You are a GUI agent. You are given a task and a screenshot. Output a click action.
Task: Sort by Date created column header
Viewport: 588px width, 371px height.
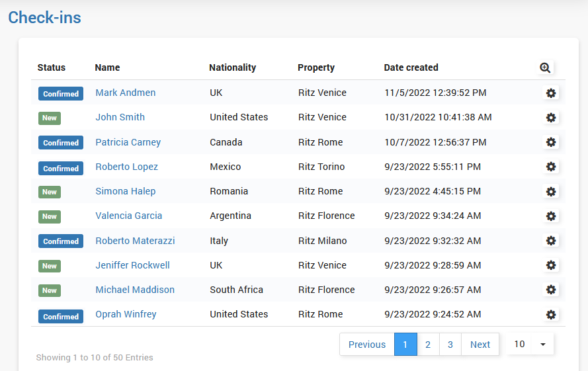click(411, 67)
